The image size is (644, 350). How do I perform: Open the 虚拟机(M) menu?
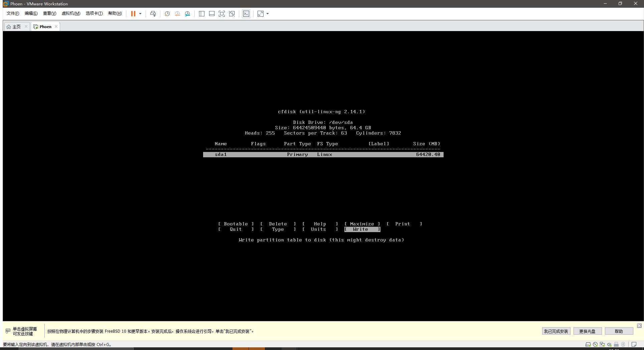[x=71, y=13]
